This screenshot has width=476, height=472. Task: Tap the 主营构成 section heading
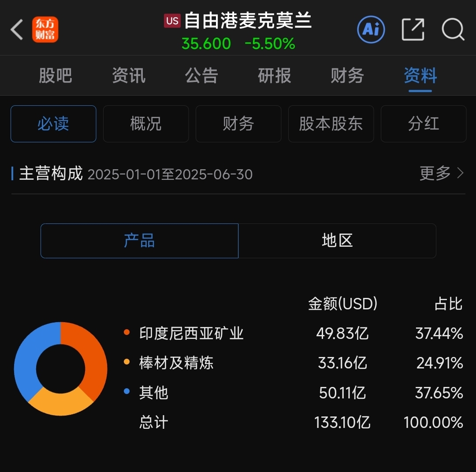tap(51, 173)
